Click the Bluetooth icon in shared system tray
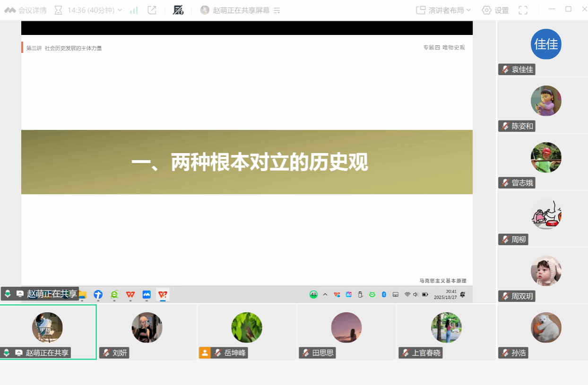The width and height of the screenshot is (588, 385). (x=384, y=294)
